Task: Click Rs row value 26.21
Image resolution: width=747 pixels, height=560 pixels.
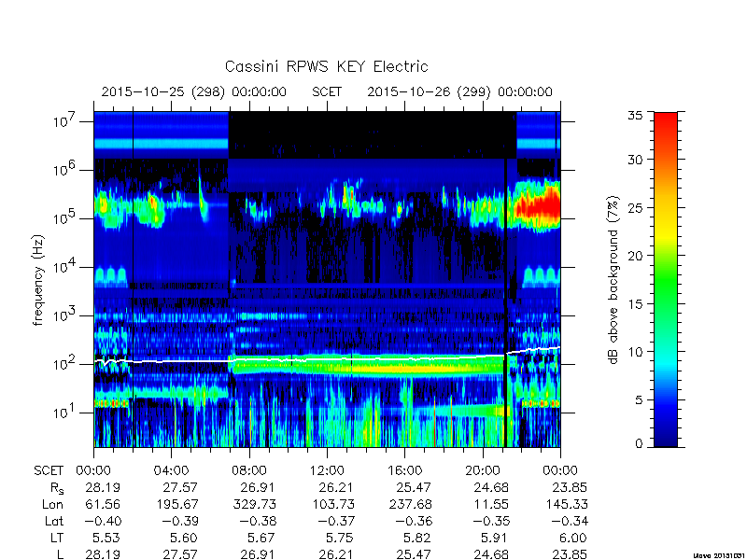Action: point(337,487)
